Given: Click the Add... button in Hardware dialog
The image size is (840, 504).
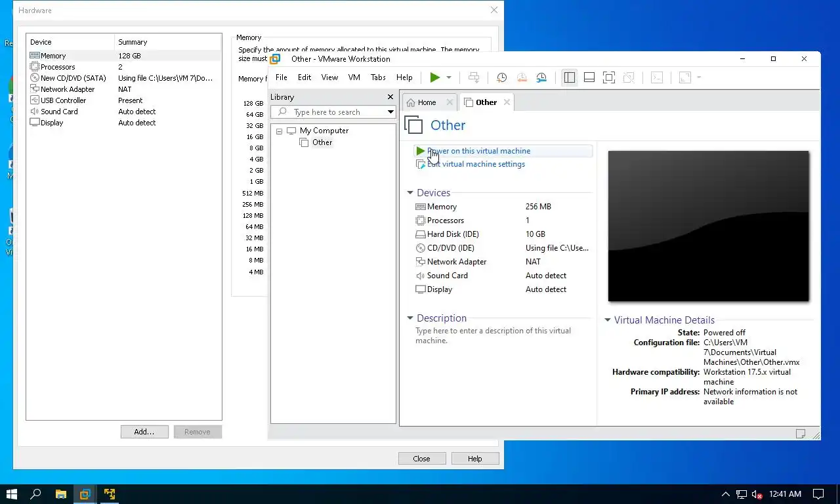Looking at the screenshot, I should click(144, 432).
